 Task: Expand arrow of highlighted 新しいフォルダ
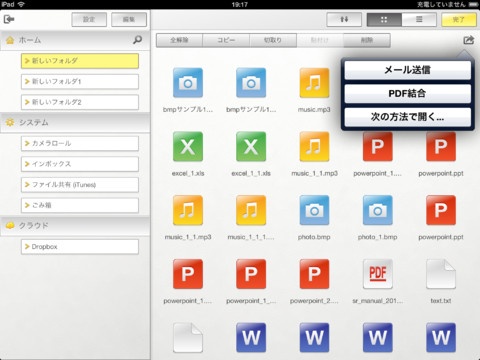(x=27, y=61)
